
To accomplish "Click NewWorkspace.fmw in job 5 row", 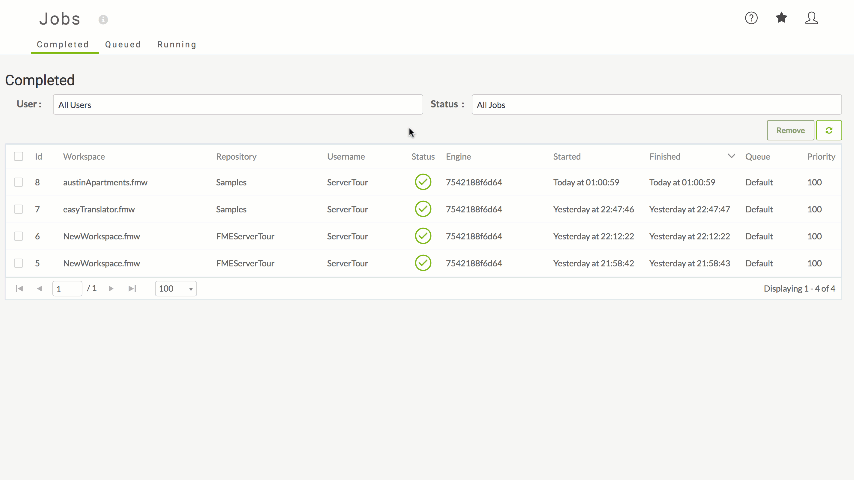I will [101, 263].
